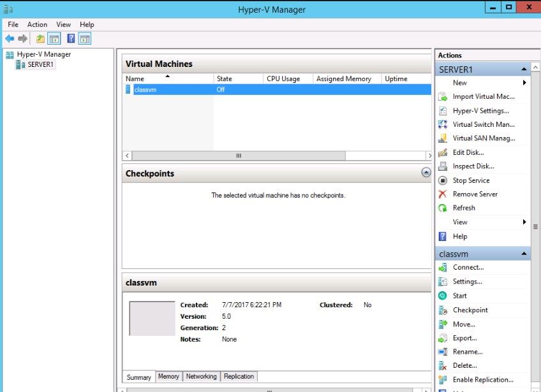Click the virtual machines horizontal scrollbar
Viewport: 541px width, 392px height.
point(239,156)
